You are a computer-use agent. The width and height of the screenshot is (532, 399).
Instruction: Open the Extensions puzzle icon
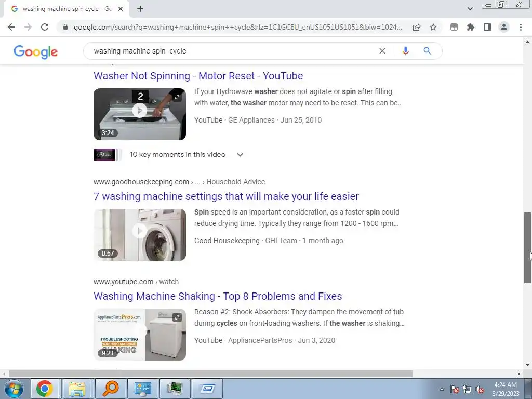coord(471,27)
